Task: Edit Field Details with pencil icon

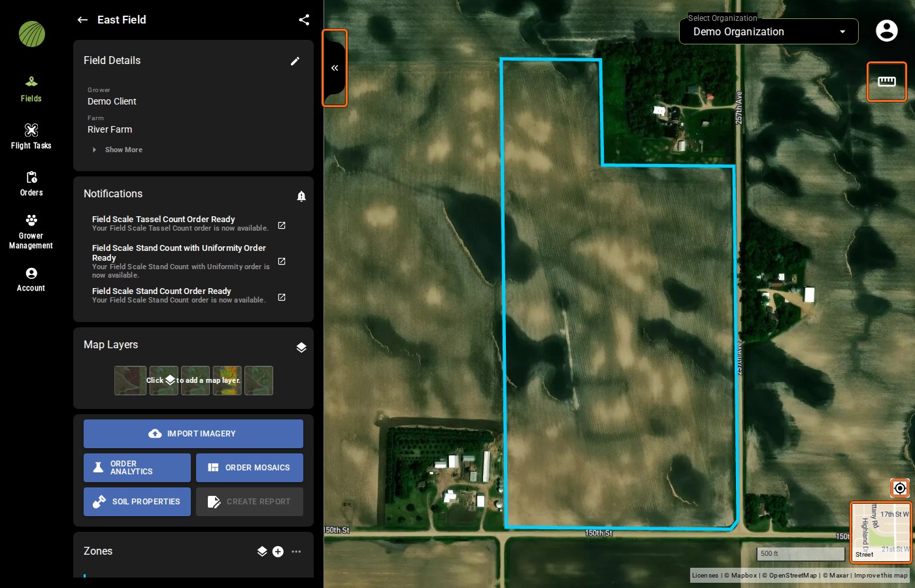Action: (x=295, y=61)
